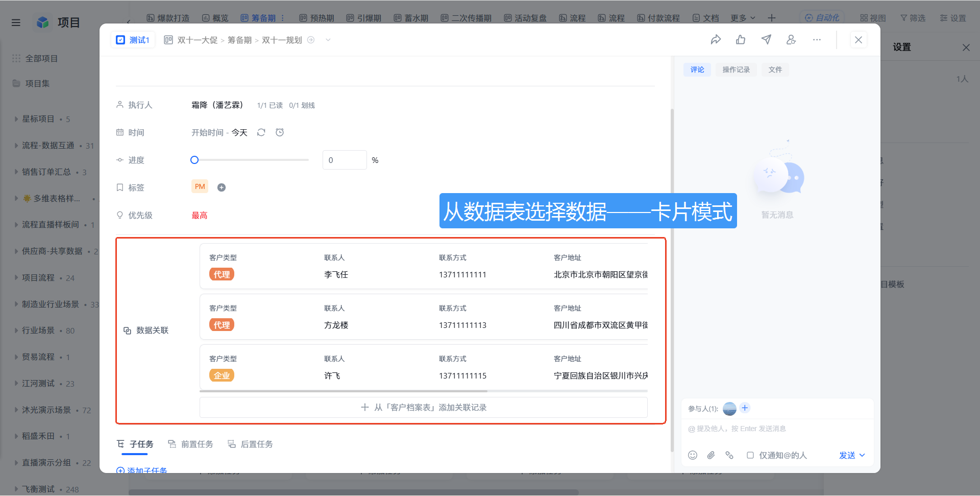Change priority 最高 value
The image size is (980, 496).
click(x=200, y=216)
